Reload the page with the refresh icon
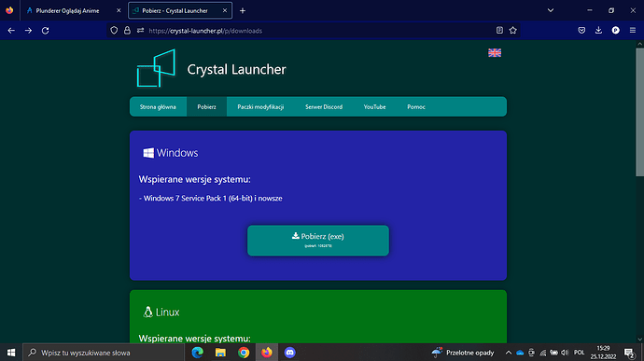 point(45,31)
